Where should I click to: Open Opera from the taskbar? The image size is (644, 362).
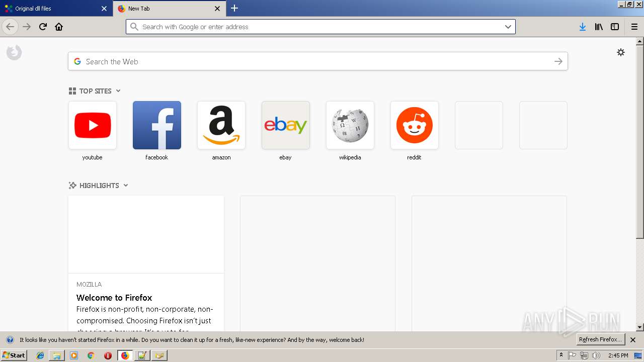click(x=108, y=355)
